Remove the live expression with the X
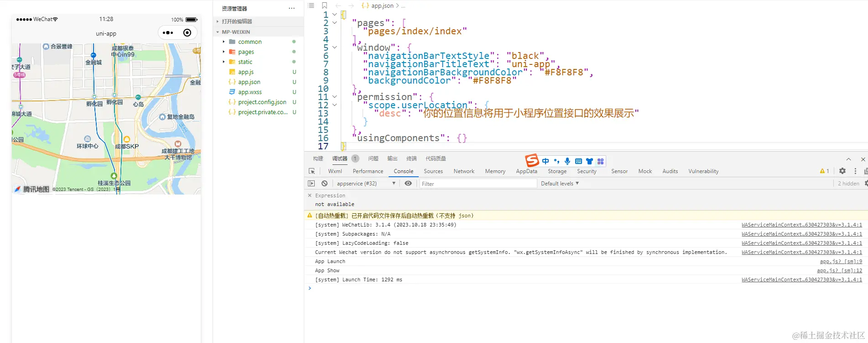This screenshot has height=343, width=868. (310, 195)
